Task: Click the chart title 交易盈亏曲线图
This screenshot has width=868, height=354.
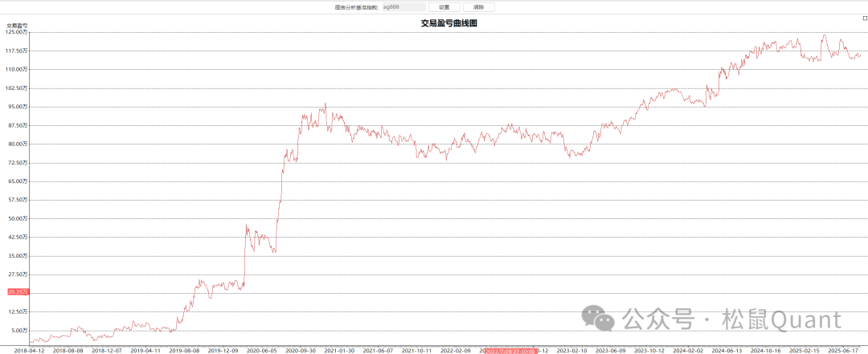Action: [449, 23]
